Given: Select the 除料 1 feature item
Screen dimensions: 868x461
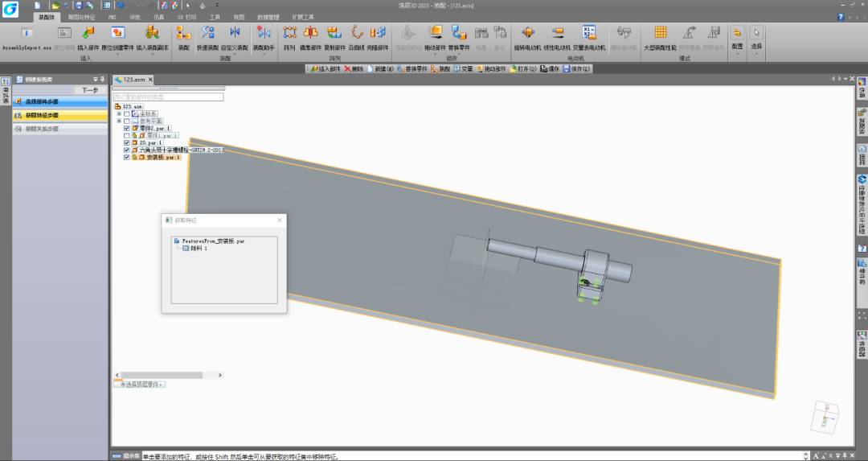Looking at the screenshot, I should coord(199,249).
